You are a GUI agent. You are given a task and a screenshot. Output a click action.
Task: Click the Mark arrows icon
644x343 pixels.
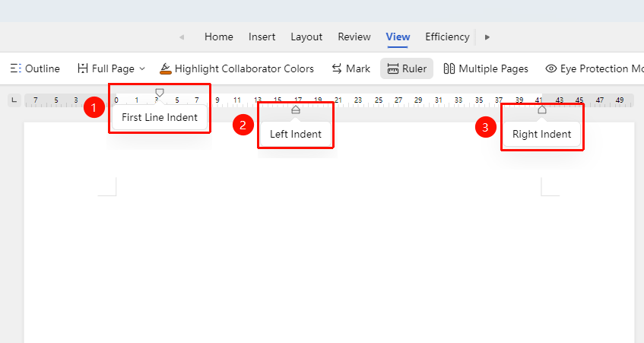tap(337, 68)
